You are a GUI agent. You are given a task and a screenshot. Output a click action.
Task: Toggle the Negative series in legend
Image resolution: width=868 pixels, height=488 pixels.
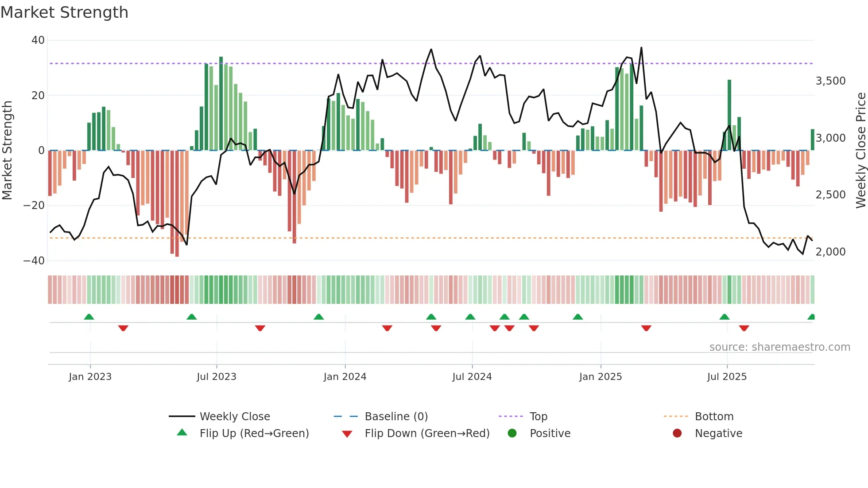(x=718, y=433)
